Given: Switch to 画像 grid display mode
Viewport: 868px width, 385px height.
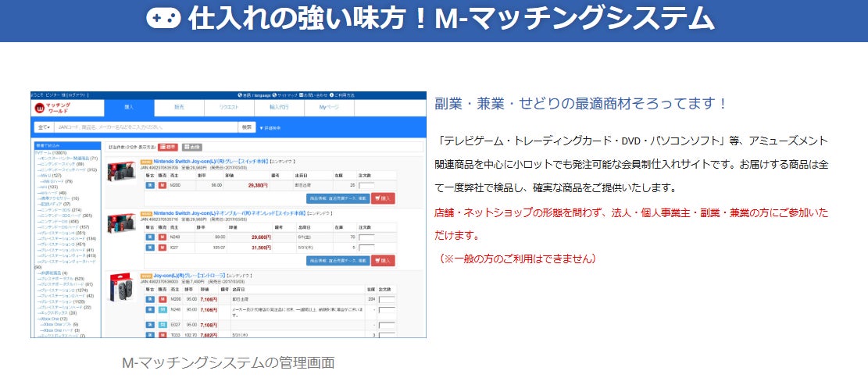Looking at the screenshot, I should pos(192,147).
